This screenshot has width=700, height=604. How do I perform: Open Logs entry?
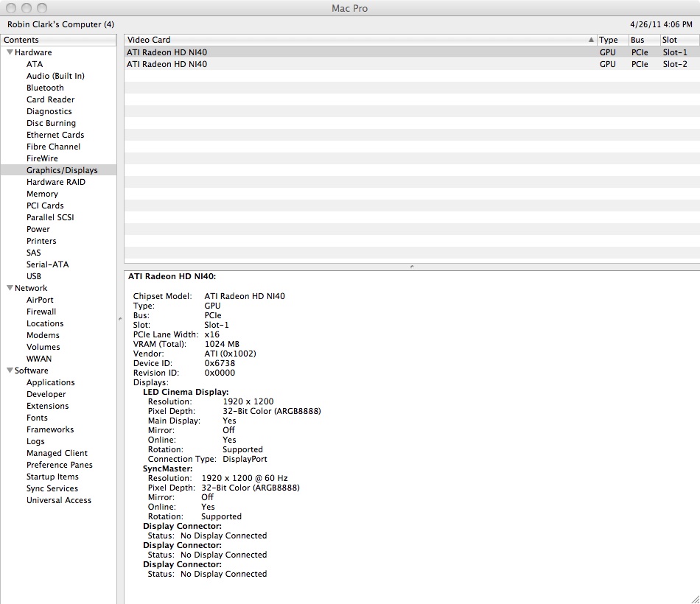(35, 441)
